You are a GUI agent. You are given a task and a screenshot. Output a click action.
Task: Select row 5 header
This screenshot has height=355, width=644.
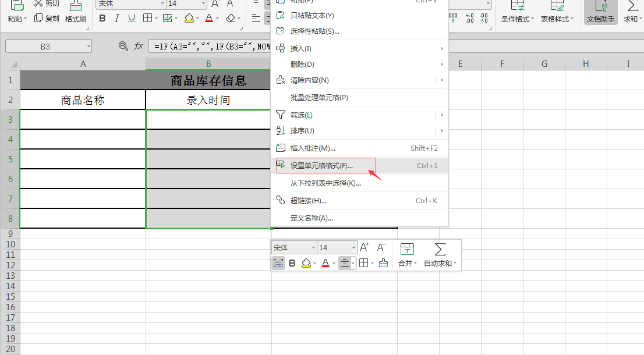10,159
